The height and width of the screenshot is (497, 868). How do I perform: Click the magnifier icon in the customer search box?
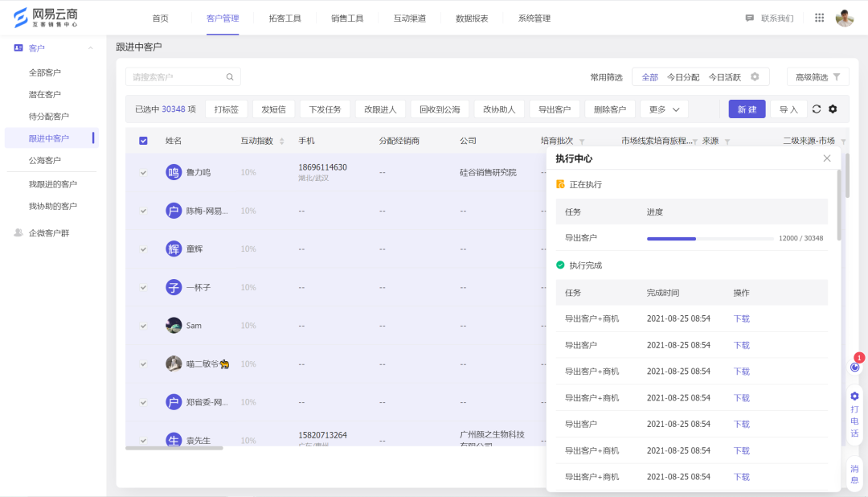coord(229,76)
